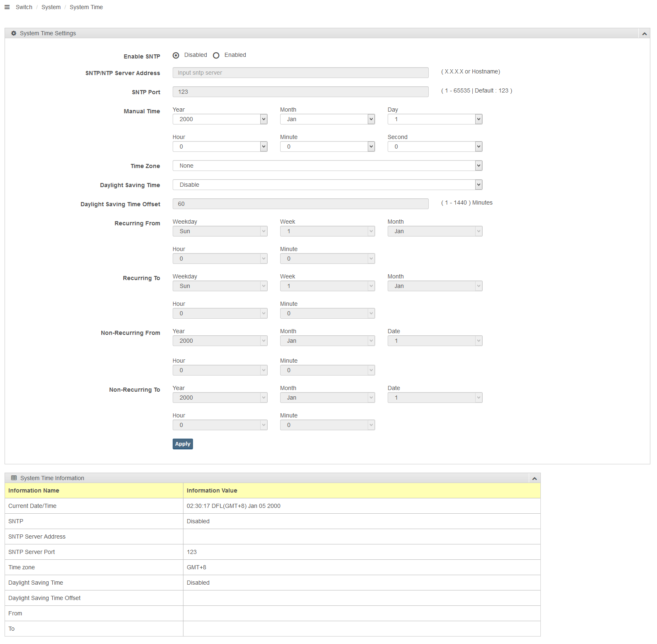Open the Manual Time Year dropdown
Screen dimensions: 657x644
[220, 119]
